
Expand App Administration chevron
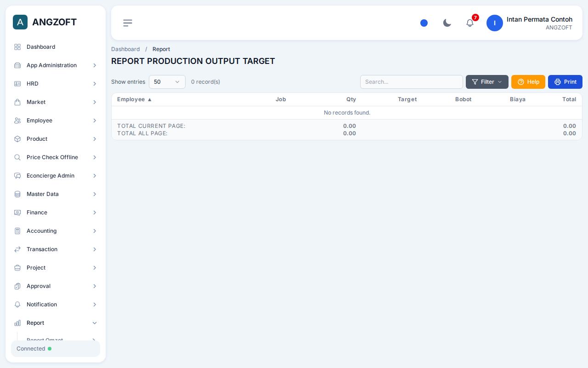pos(95,65)
